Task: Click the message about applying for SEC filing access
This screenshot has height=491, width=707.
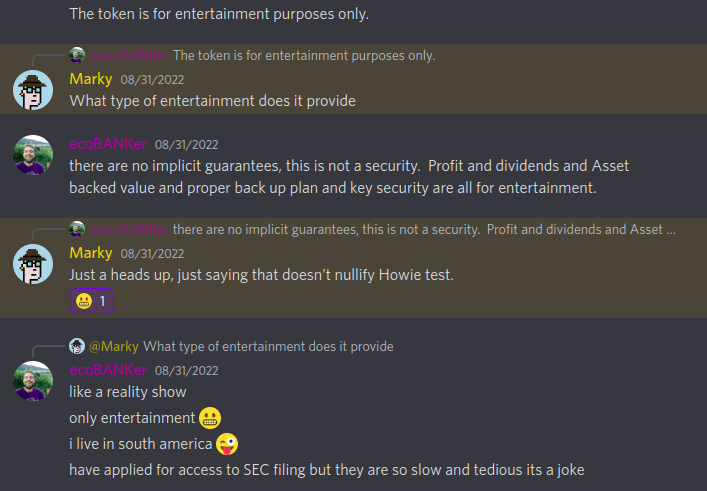Action: point(326,470)
